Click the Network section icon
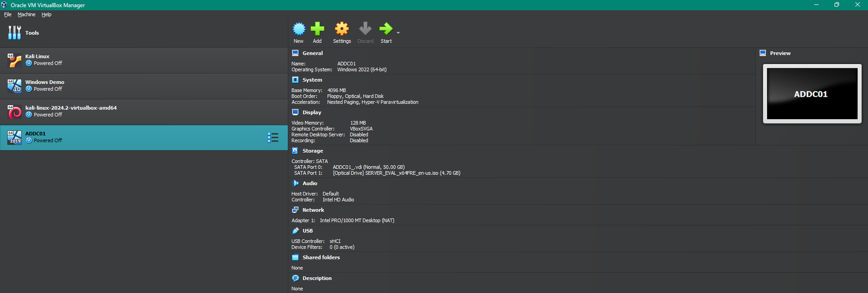Image resolution: width=868 pixels, height=293 pixels. tap(295, 210)
